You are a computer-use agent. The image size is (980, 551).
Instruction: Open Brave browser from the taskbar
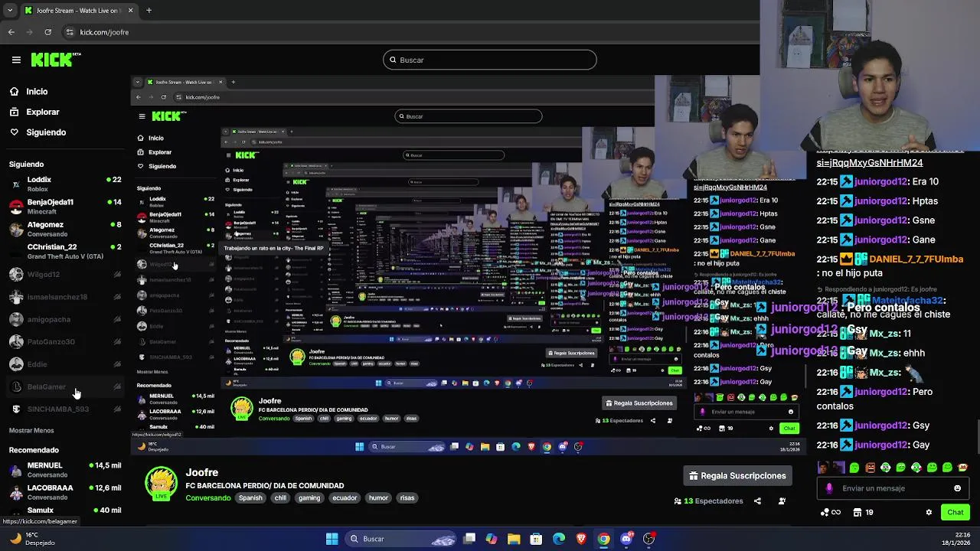coord(581,539)
